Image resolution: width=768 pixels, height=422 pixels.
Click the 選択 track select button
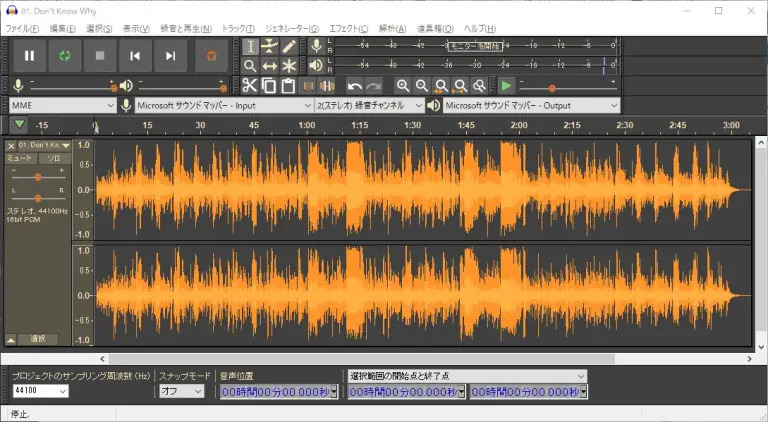38,339
